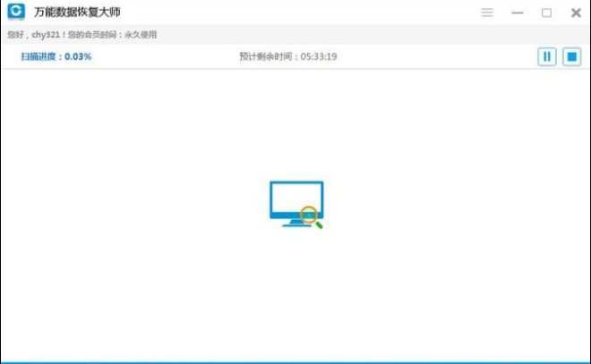Select the 扫描进度：0.03% progress text
The width and height of the screenshot is (591, 364).
56,56
